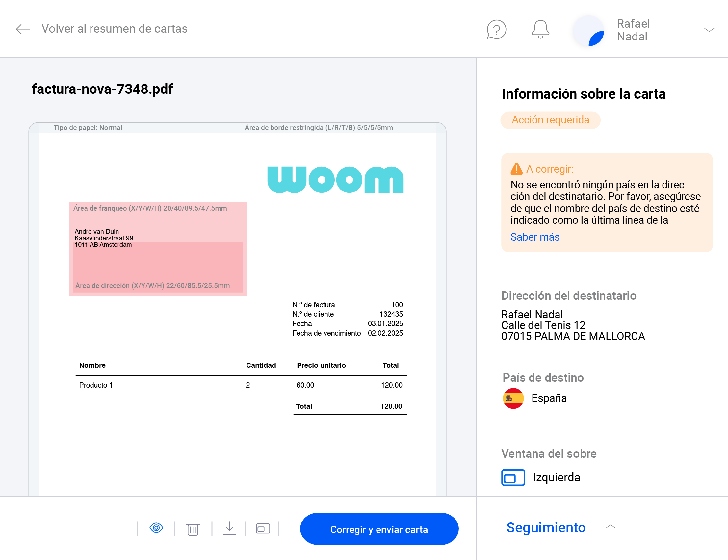Click the Spain flag icon
The image size is (728, 560).
coord(513,398)
